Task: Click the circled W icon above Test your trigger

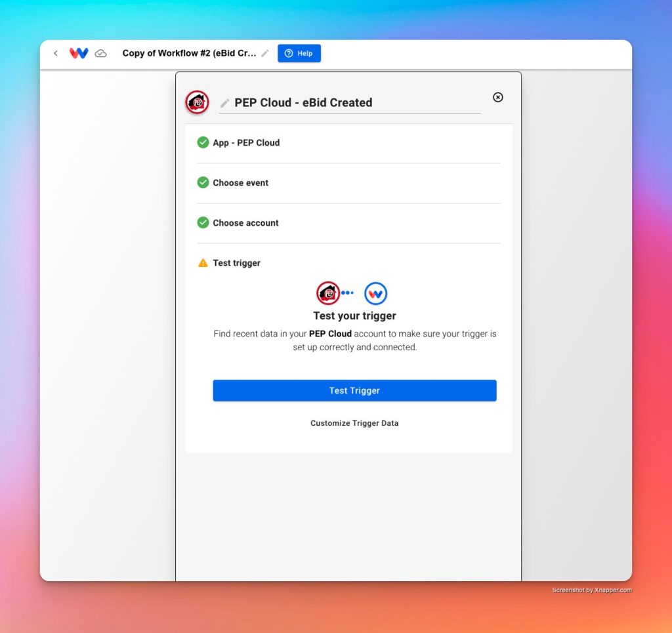Action: (375, 293)
